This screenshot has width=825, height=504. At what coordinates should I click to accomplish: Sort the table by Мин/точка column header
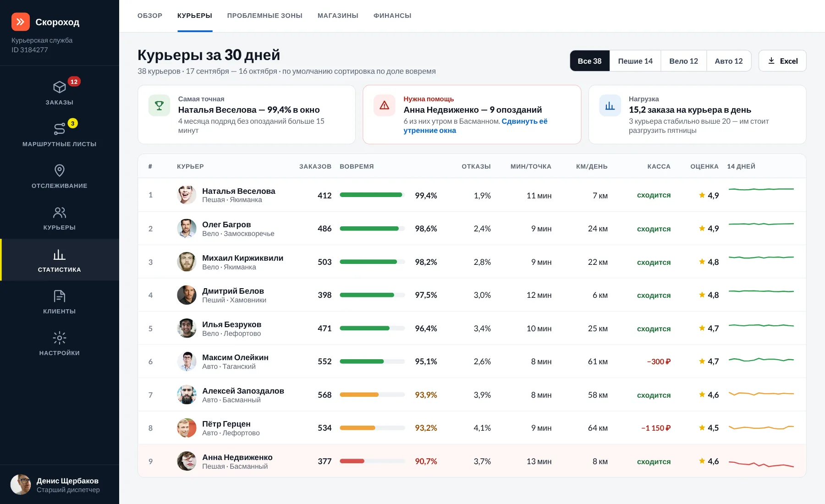tap(531, 166)
